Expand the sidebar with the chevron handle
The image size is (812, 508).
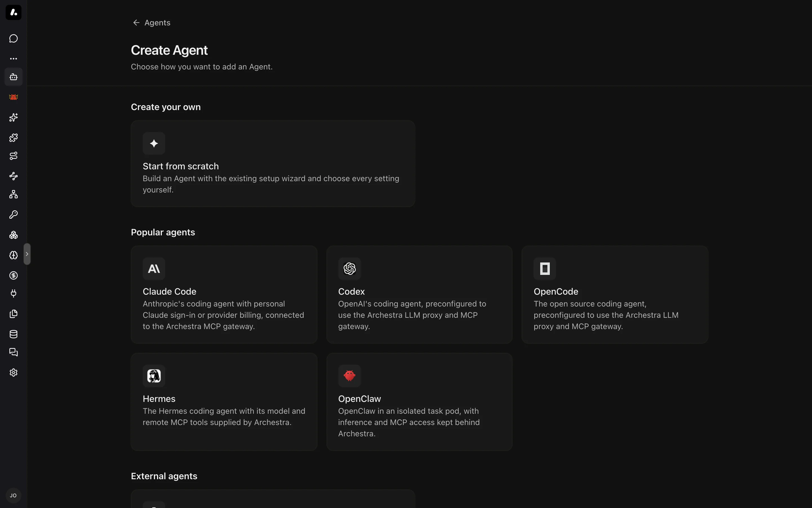[x=27, y=254]
